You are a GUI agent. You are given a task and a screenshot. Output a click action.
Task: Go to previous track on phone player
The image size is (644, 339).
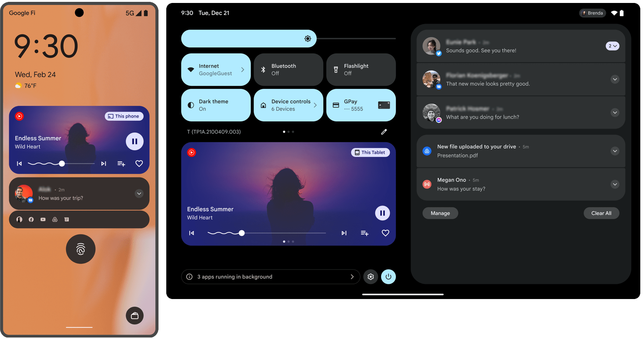click(19, 164)
